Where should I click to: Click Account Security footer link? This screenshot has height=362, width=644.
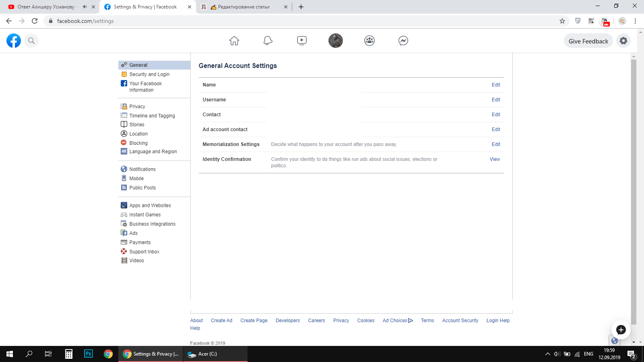(x=460, y=321)
